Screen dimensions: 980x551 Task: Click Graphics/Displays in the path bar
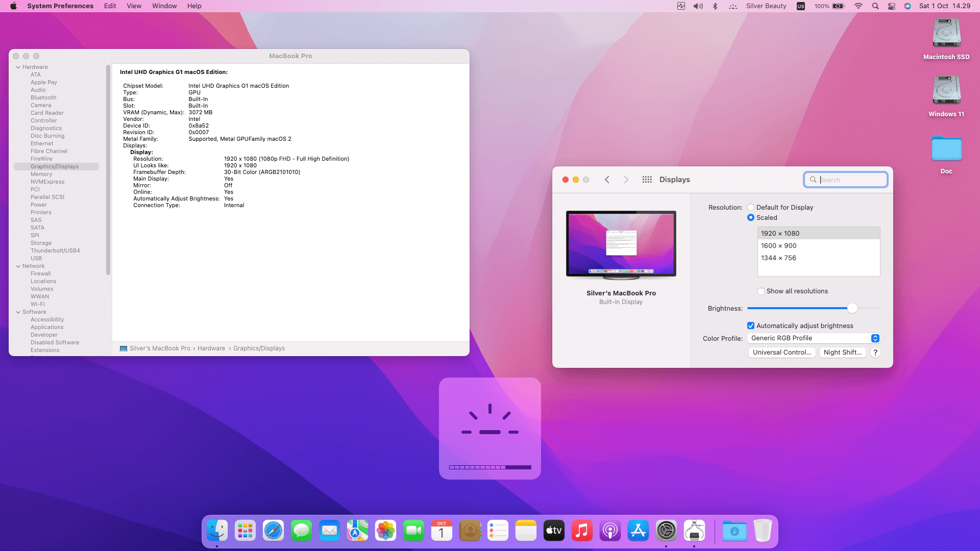click(x=259, y=348)
